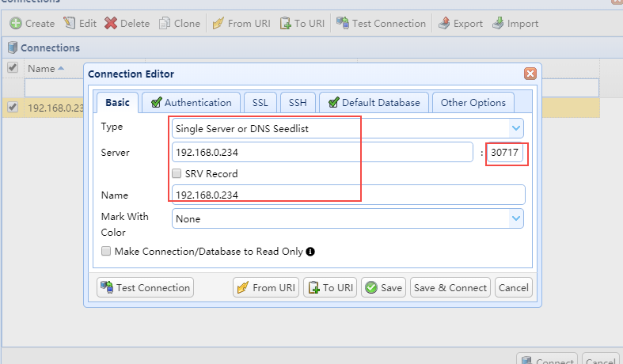The image size is (623, 364).
Task: Open the SSL tab
Action: pyautogui.click(x=260, y=103)
